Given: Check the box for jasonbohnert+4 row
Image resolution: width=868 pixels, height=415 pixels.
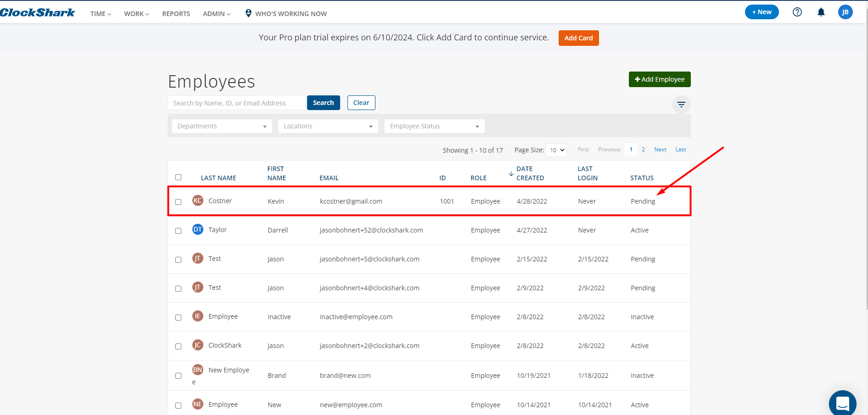Looking at the screenshot, I should tap(179, 288).
